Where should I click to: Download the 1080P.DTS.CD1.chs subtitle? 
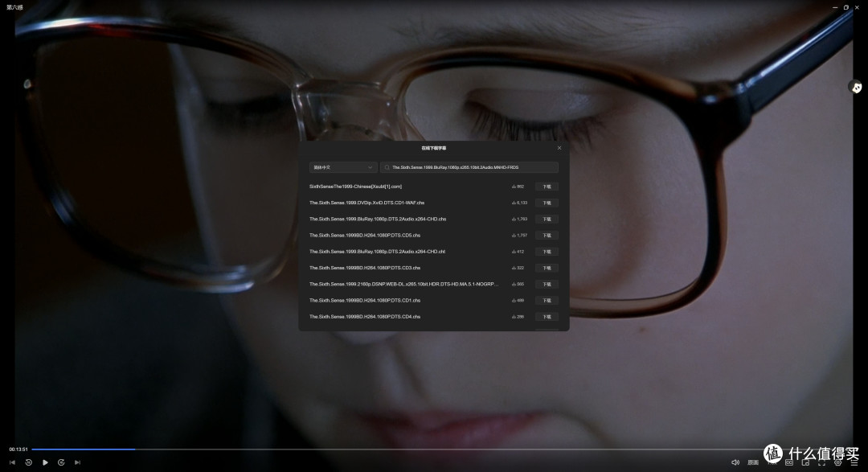coord(547,300)
